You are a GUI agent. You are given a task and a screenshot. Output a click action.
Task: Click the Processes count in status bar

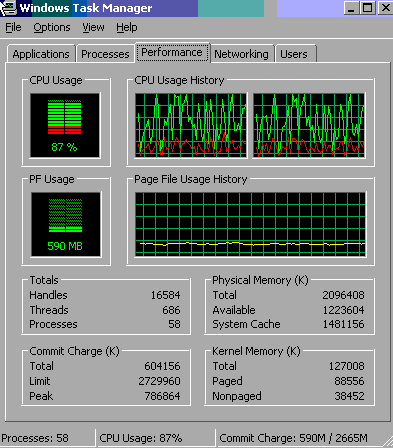coord(35,438)
